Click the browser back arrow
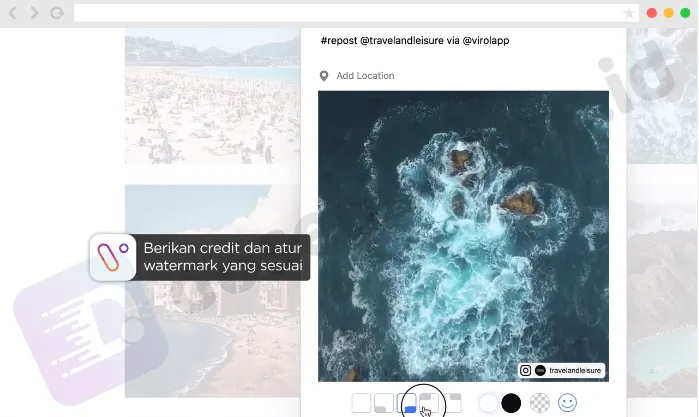The image size is (699, 417). (x=13, y=13)
